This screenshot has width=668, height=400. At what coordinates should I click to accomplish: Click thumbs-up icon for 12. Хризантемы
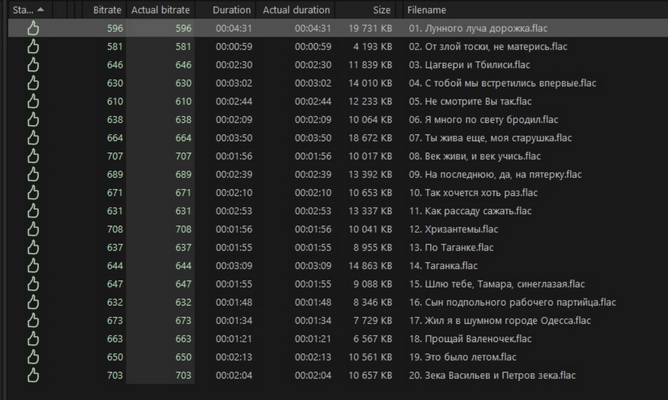click(33, 229)
